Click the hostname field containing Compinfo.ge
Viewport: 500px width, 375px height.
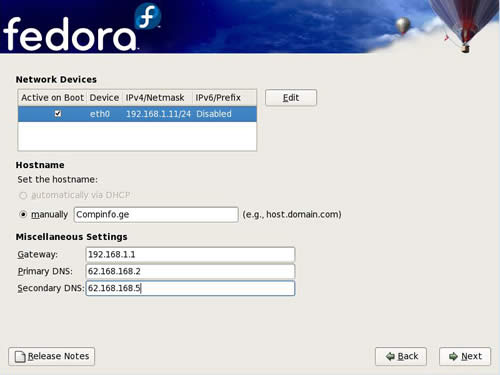[x=156, y=214]
